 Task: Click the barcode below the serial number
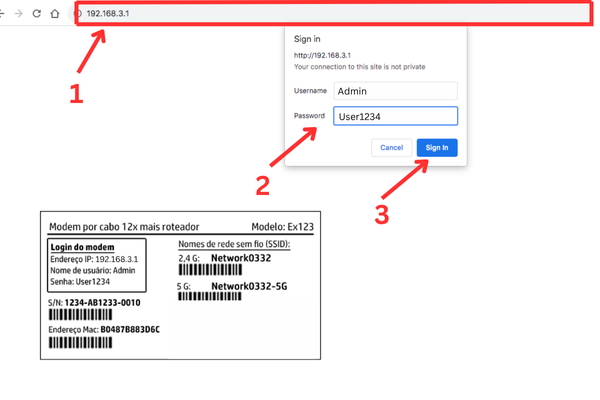[80, 315]
